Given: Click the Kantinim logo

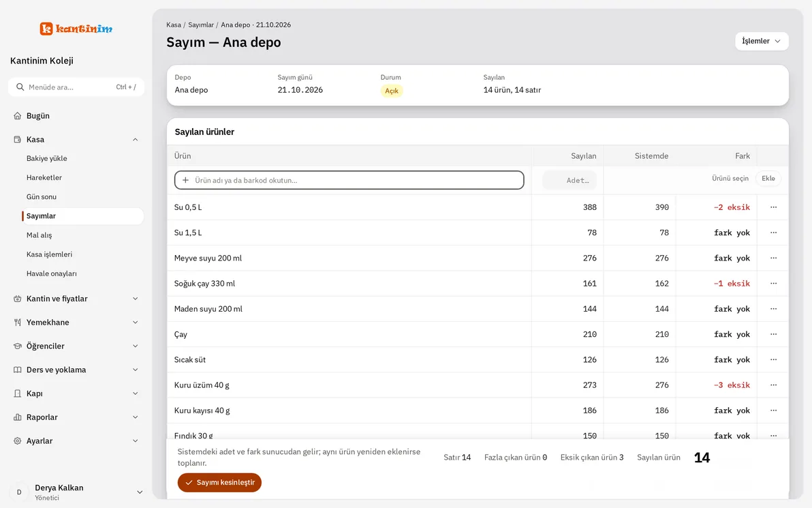Looking at the screenshot, I should (x=76, y=29).
